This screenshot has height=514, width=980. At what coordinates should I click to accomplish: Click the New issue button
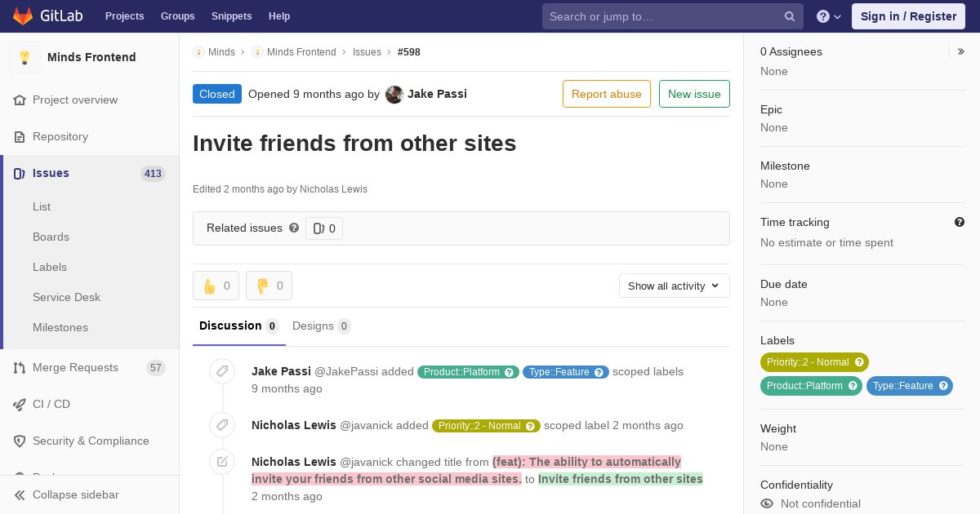[x=694, y=94]
